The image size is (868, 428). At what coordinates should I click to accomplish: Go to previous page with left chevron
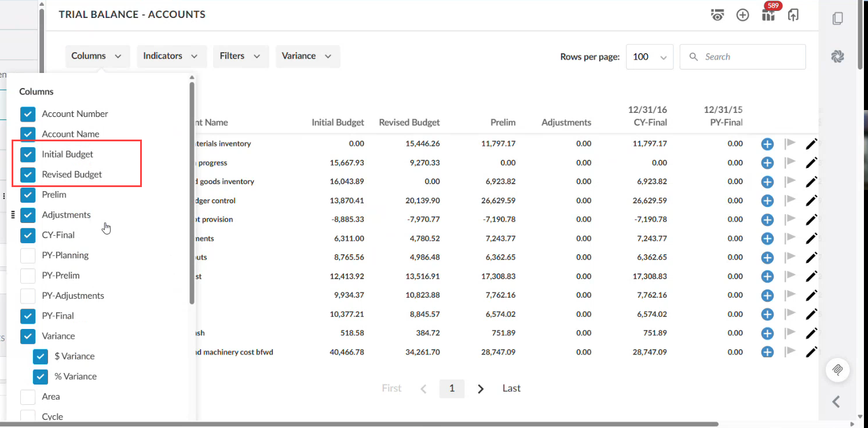(423, 389)
